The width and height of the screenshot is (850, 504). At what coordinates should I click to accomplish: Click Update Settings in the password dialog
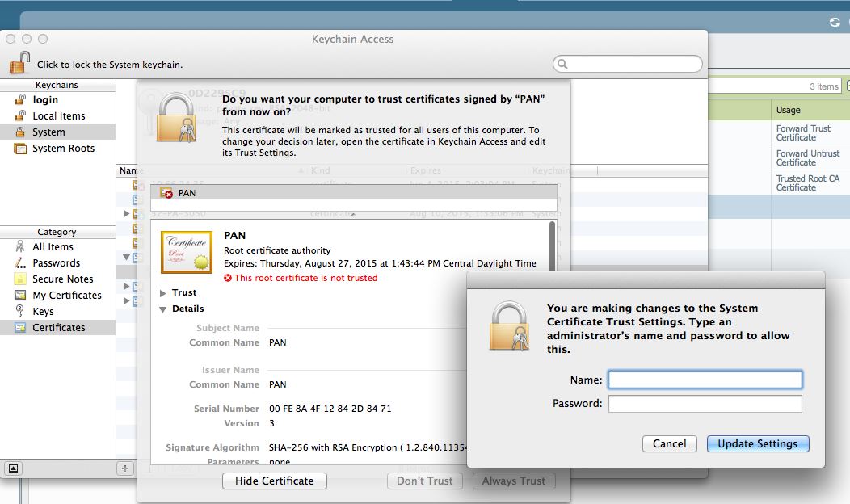coord(757,443)
